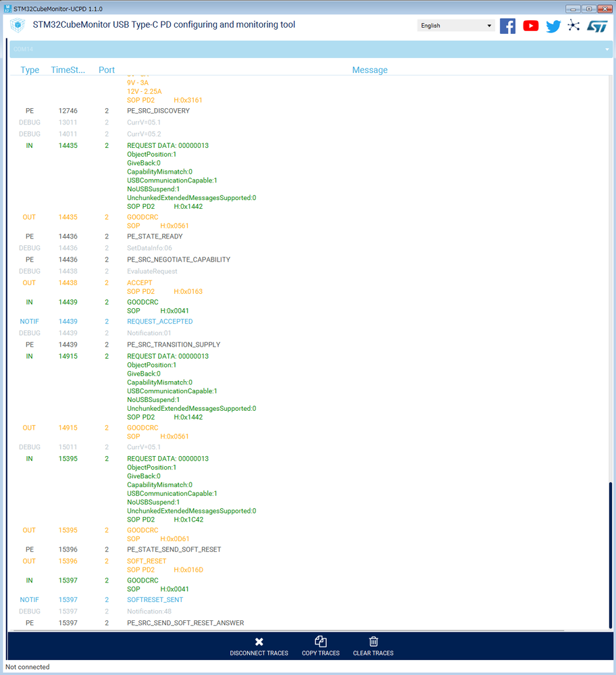The width and height of the screenshot is (616, 675).
Task: Click timestamp 14915 in the IN row
Action: click(68, 357)
